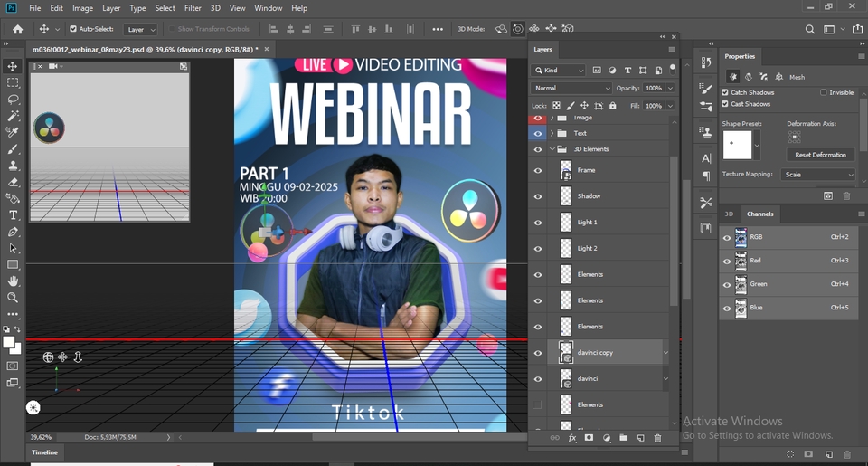This screenshot has width=868, height=466.
Task: Select the Pen tool
Action: coord(12,232)
